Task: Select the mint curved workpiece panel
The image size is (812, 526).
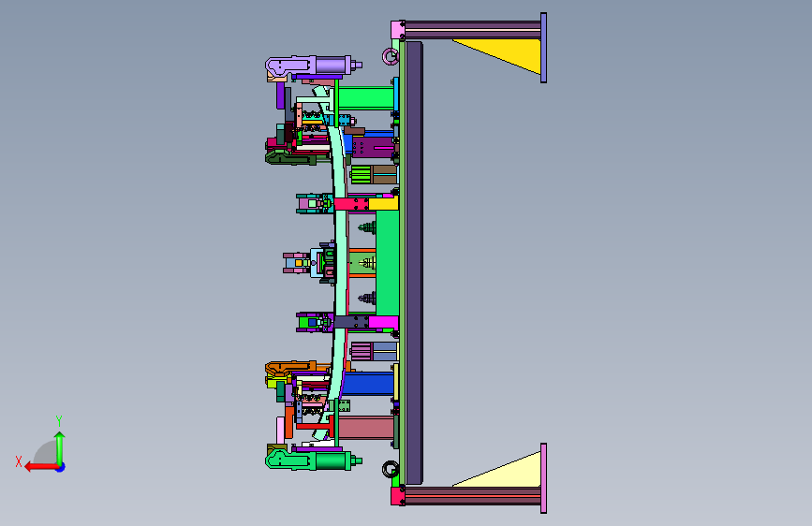Action: (x=340, y=263)
